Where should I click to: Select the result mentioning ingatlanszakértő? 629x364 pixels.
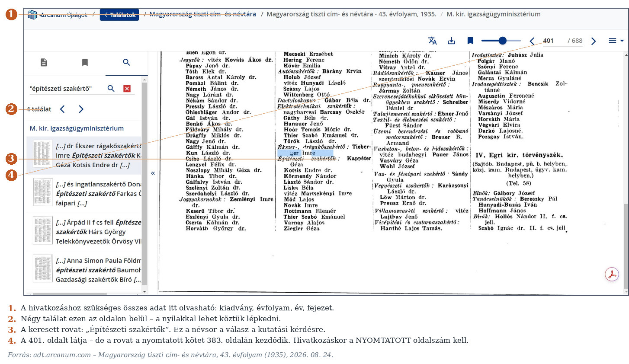click(x=84, y=194)
